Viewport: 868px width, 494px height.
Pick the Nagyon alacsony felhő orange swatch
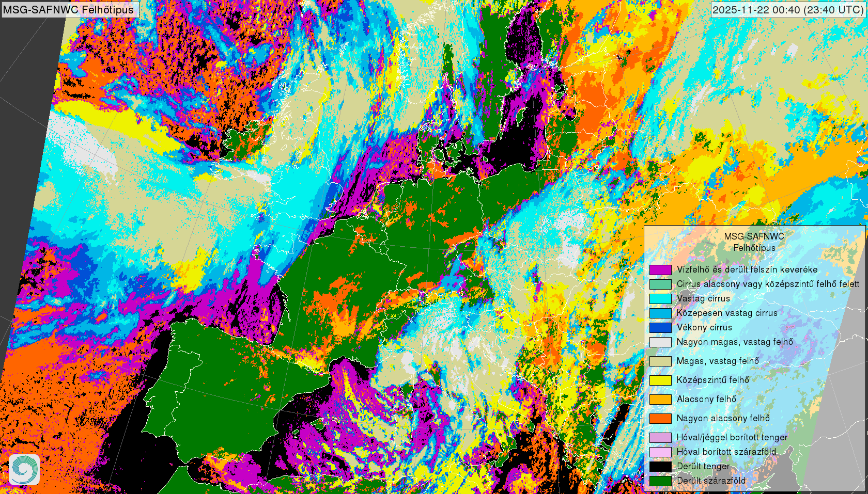click(x=660, y=418)
